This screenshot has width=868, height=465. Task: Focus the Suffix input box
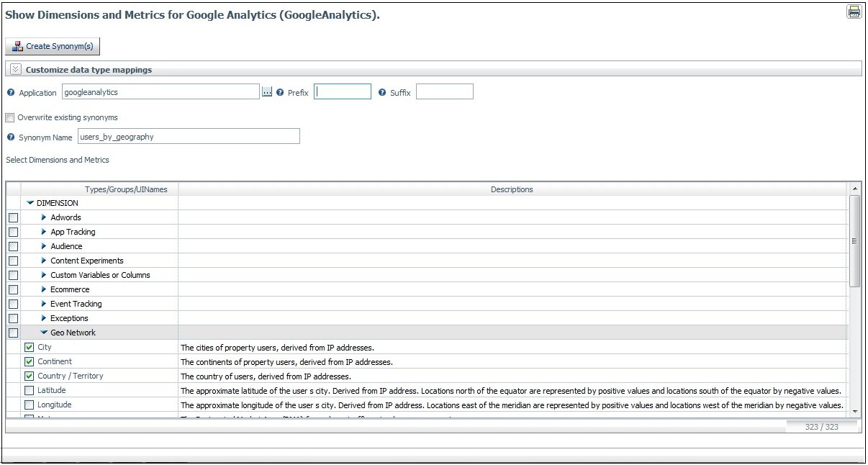point(445,91)
